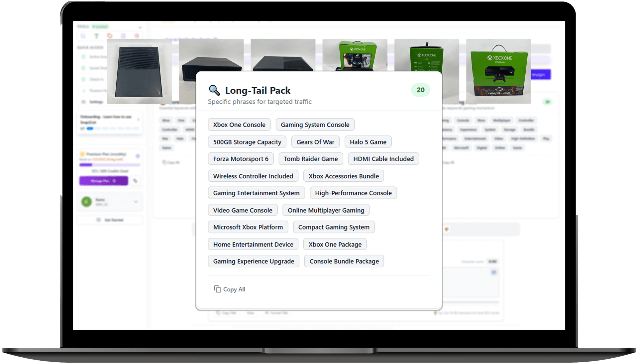The image size is (638, 364).
Task: Open Settings in the sidebar
Action: coord(96,102)
